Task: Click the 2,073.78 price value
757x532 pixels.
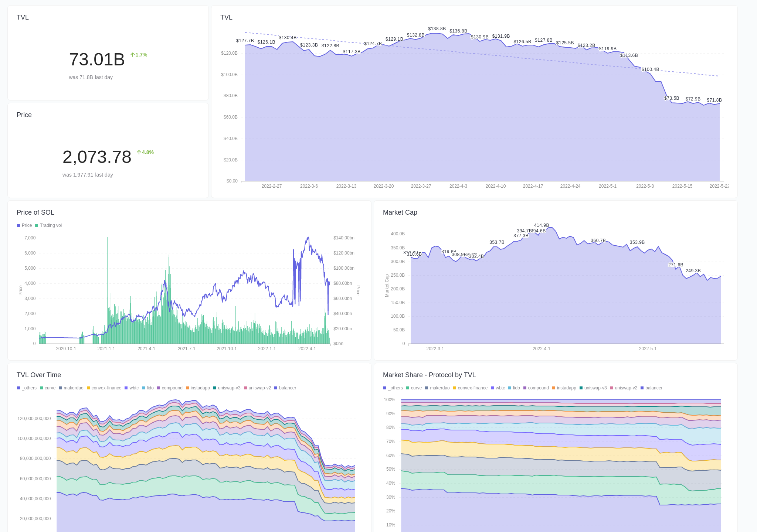Action: coord(97,157)
